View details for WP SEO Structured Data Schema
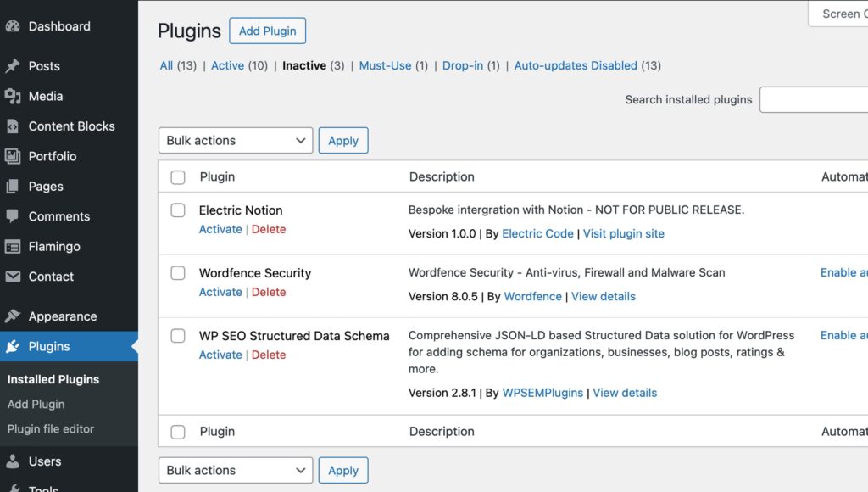 click(x=625, y=393)
